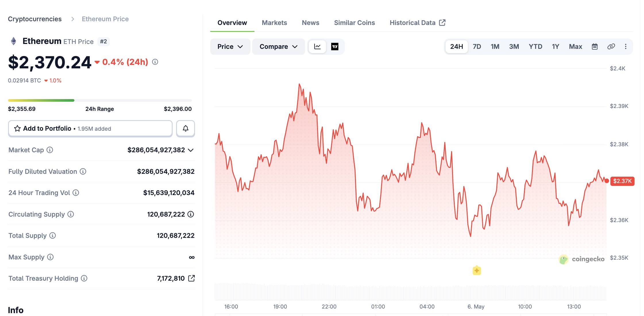This screenshot has width=644, height=316.
Task: Select the 24H time range
Action: [456, 47]
